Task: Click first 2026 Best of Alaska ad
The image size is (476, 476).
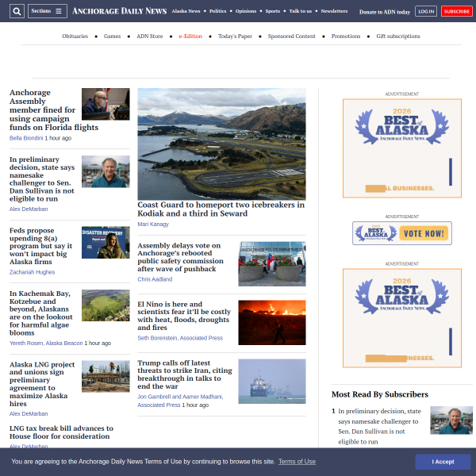Action: [x=402, y=148]
